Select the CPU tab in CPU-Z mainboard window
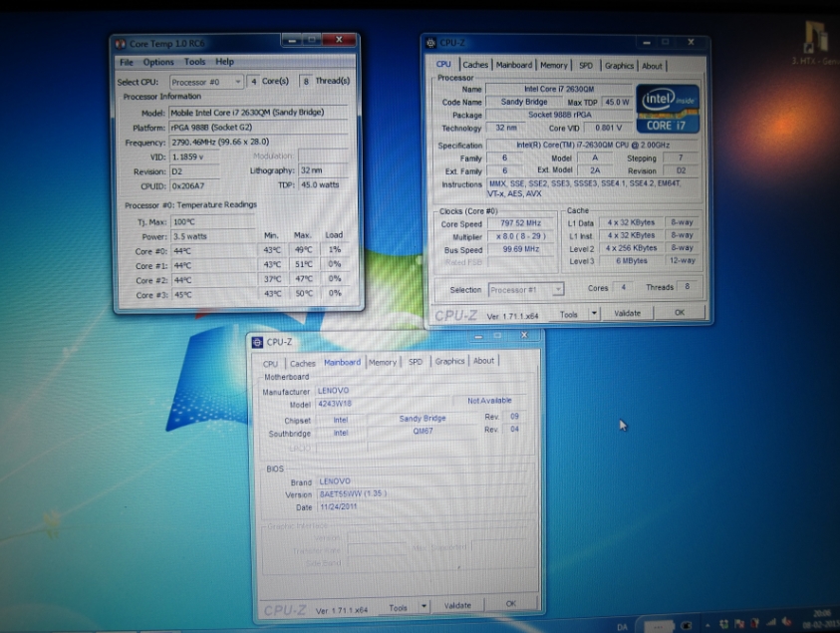The width and height of the screenshot is (840, 633). (x=271, y=364)
